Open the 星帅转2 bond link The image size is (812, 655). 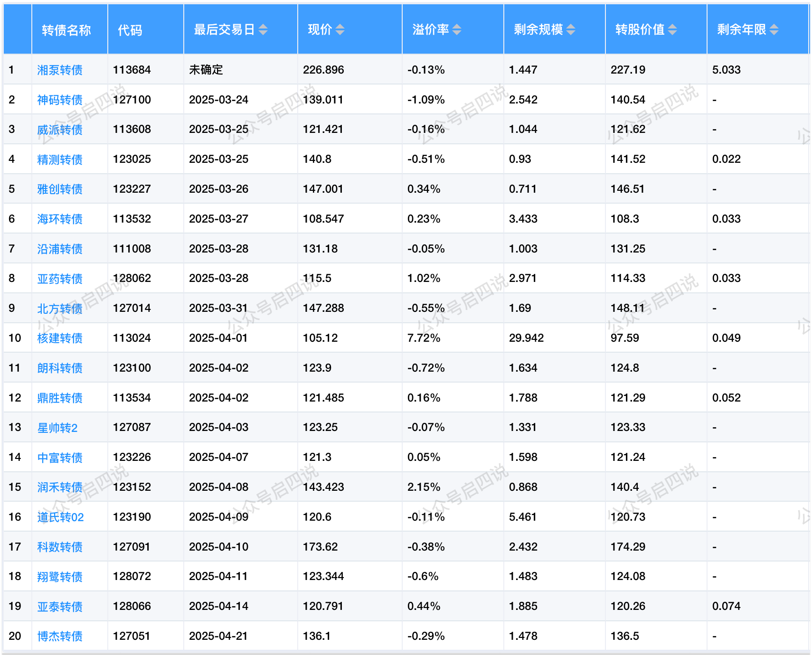coord(57,428)
